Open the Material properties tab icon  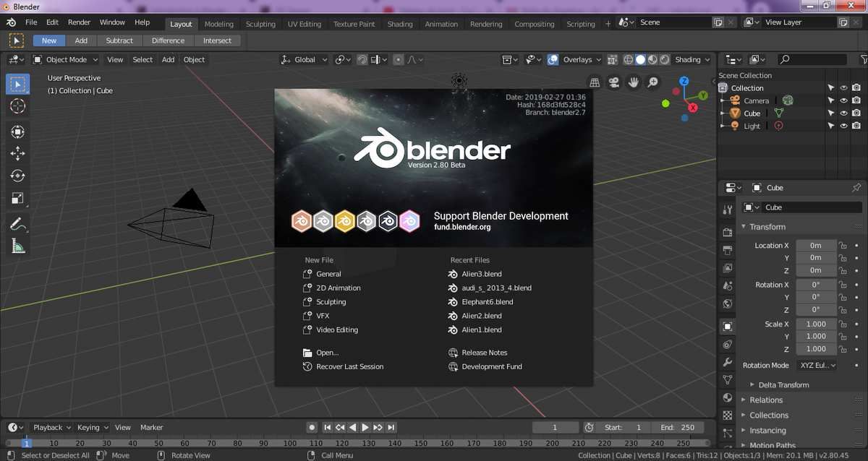pyautogui.click(x=728, y=397)
